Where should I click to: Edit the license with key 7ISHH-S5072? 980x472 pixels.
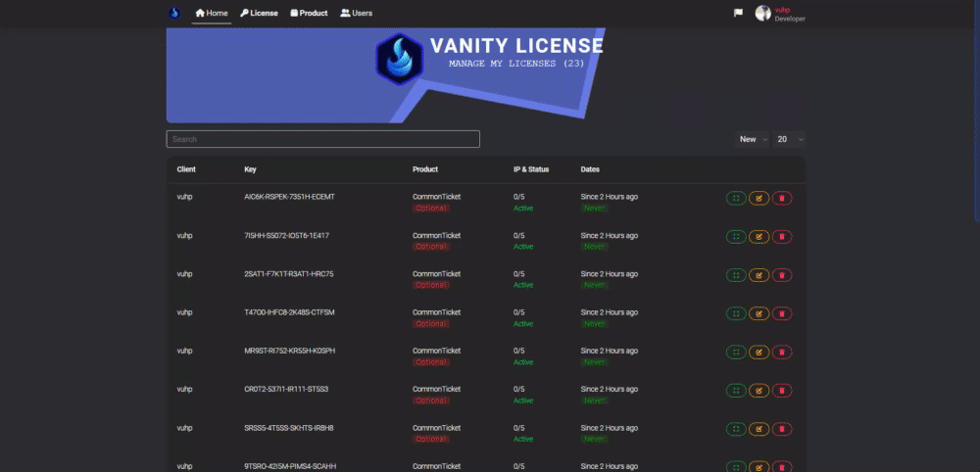pyautogui.click(x=759, y=237)
